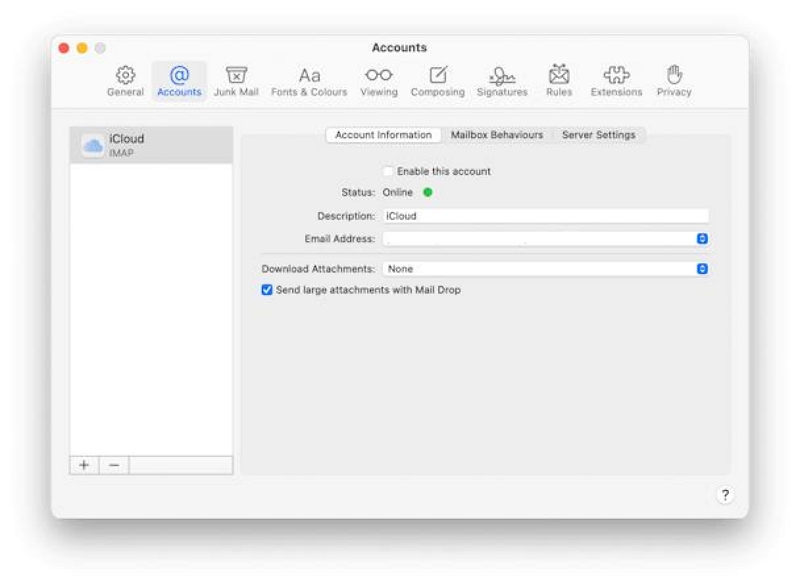Open Junk Mail preferences

(236, 82)
